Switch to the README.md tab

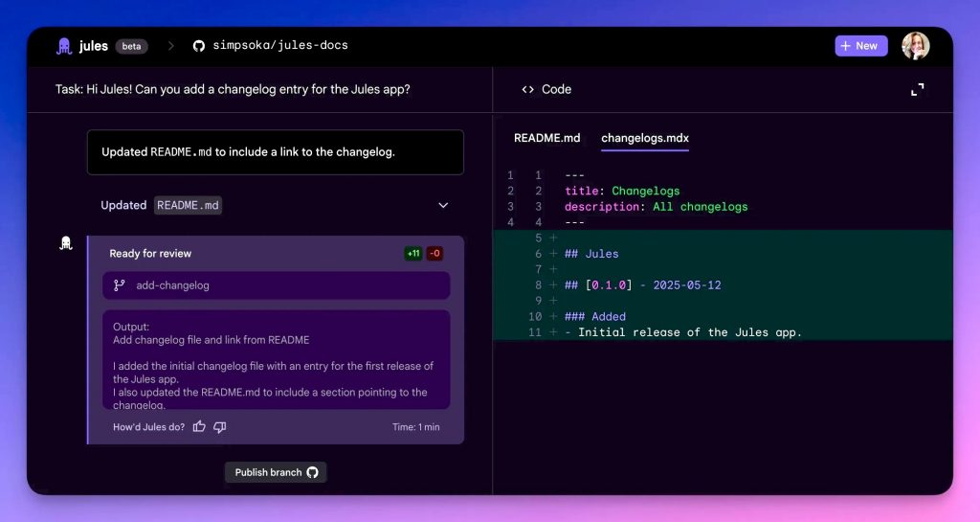click(x=546, y=138)
